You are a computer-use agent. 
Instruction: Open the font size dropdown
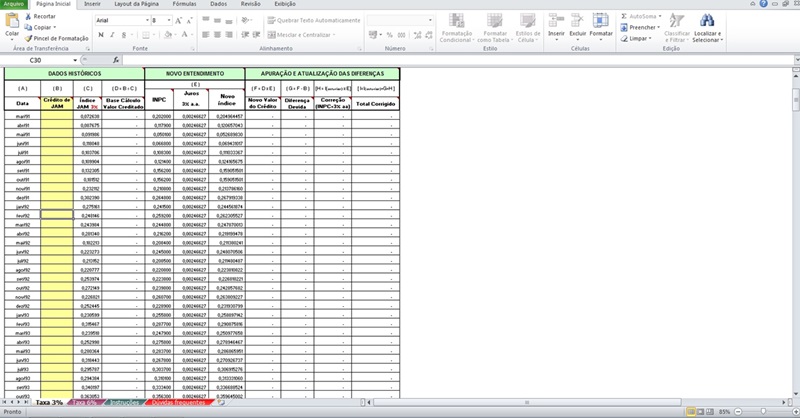click(169, 20)
